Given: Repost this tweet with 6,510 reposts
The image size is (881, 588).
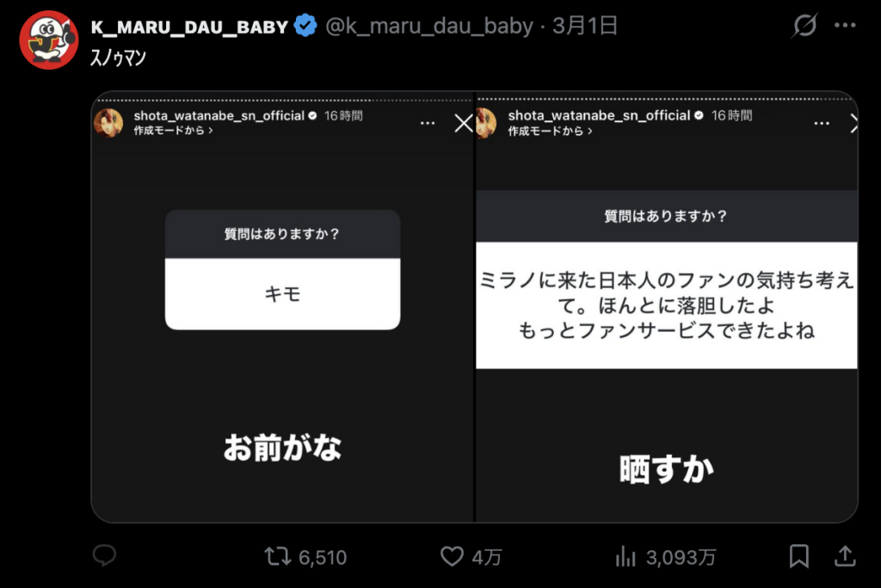Looking at the screenshot, I should tap(305, 557).
